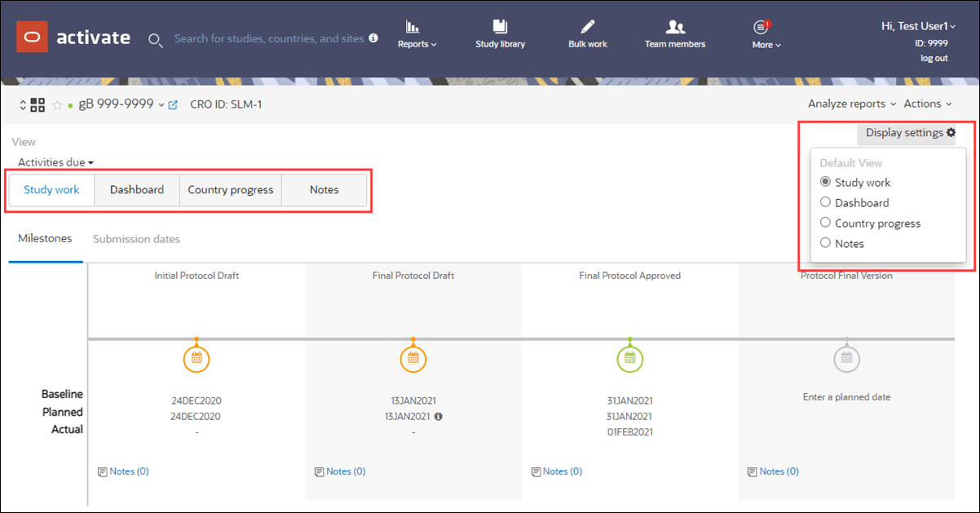
Task: Expand the Actions menu
Action: (926, 104)
